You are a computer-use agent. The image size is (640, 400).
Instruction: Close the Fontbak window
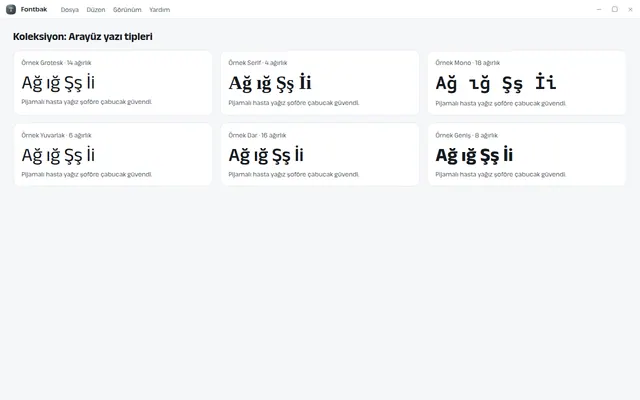pyautogui.click(x=630, y=9)
